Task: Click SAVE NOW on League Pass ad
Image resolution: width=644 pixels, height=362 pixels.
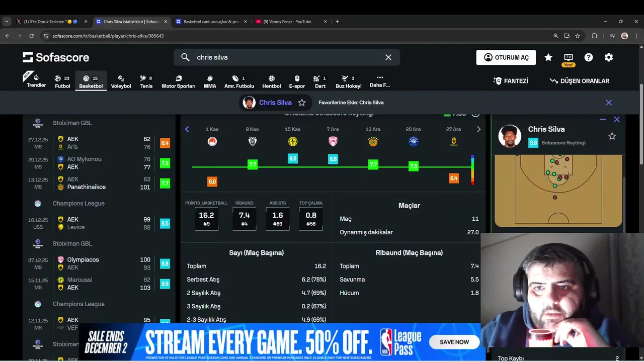Action: point(454,342)
